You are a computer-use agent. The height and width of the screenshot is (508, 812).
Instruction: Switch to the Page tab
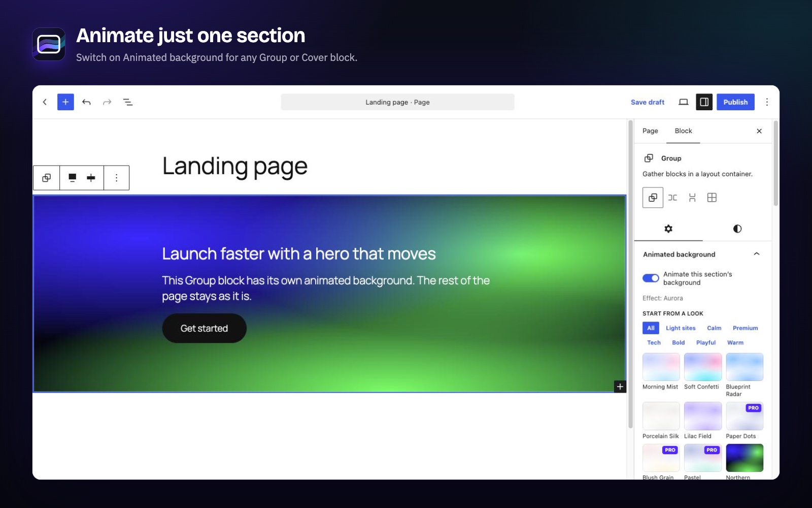[x=650, y=131]
